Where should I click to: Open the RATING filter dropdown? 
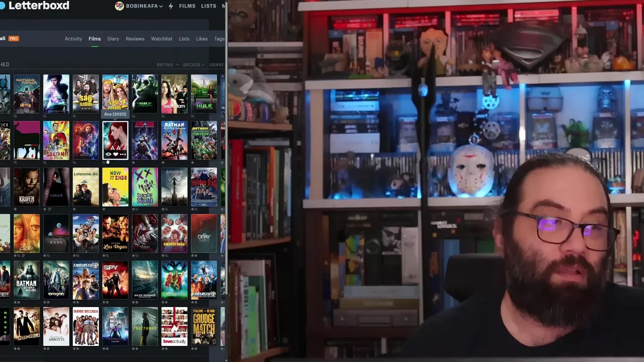(168, 65)
